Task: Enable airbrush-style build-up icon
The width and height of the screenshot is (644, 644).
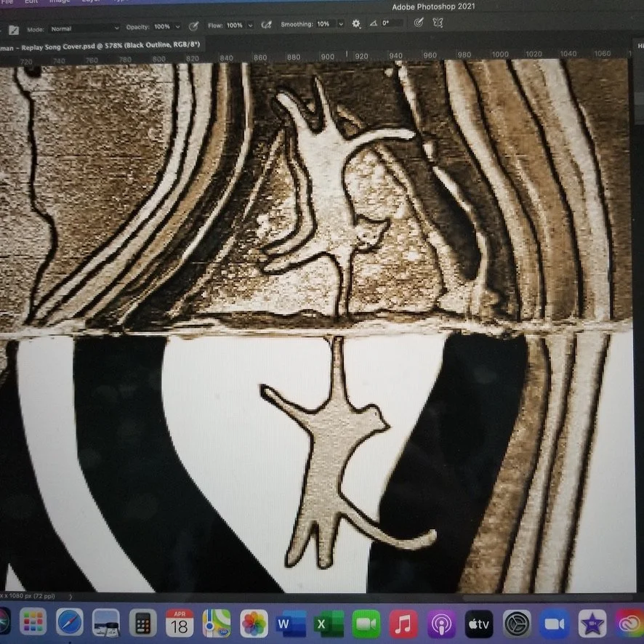Action: (x=266, y=25)
